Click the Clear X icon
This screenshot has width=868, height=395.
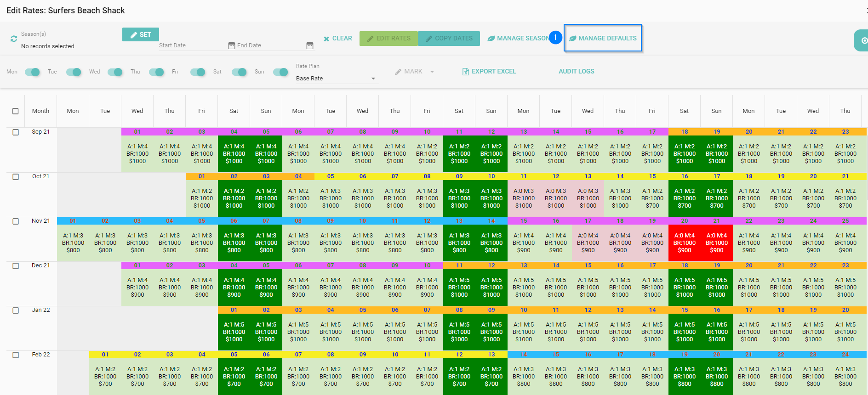click(326, 39)
